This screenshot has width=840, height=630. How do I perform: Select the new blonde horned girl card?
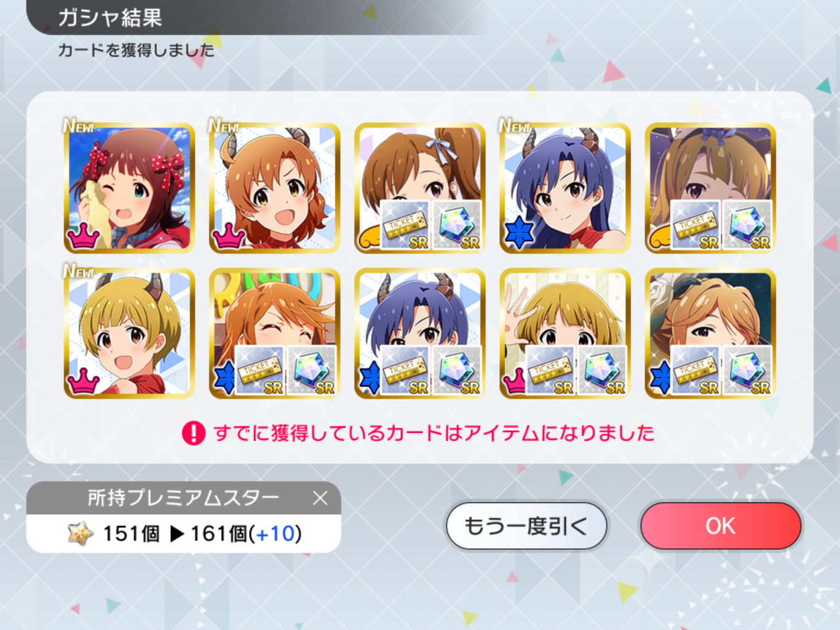click(129, 333)
